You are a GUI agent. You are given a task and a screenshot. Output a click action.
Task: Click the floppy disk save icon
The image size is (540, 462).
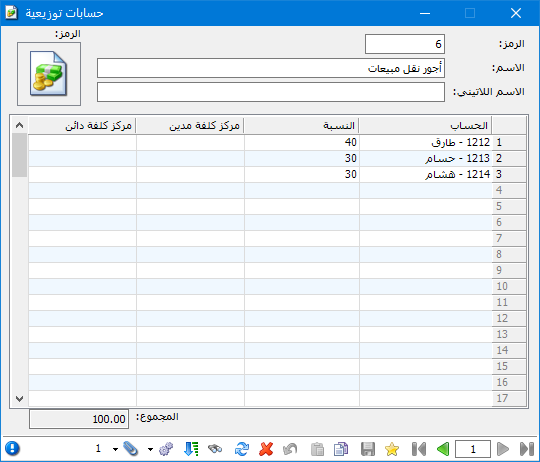tap(367, 449)
